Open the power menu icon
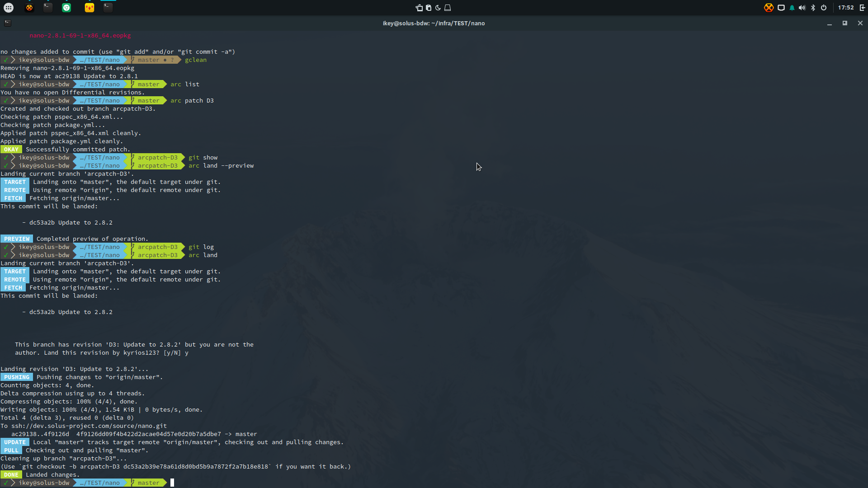 coord(824,8)
